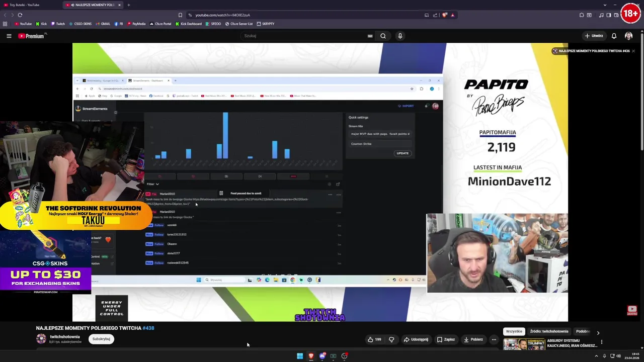Open more actions ellipsis under the video
This screenshot has height=362, width=644.
coord(494,339)
